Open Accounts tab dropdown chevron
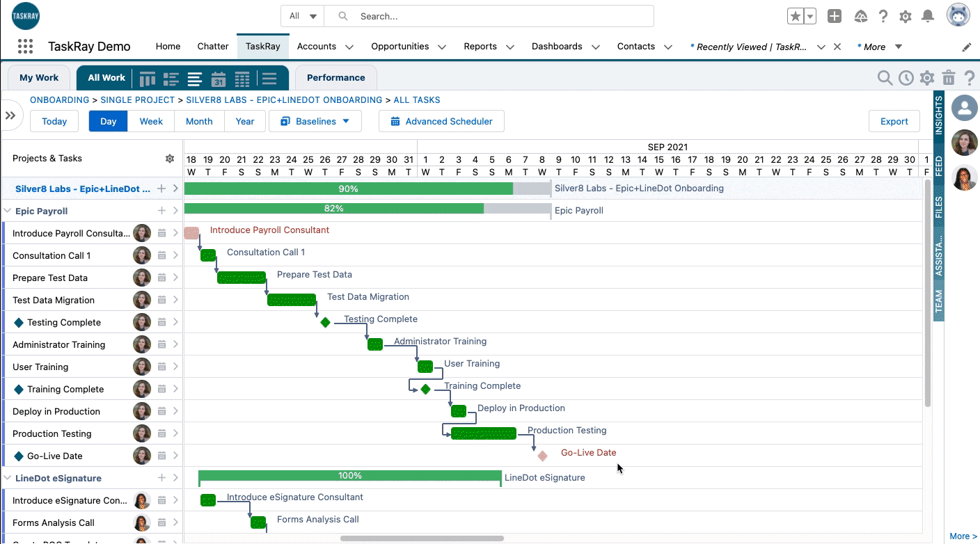 pos(349,47)
